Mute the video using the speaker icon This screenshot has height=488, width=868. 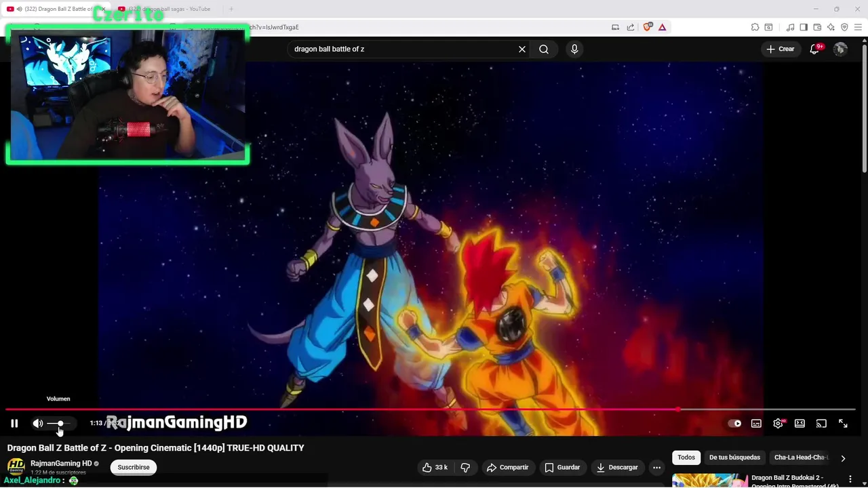38,424
